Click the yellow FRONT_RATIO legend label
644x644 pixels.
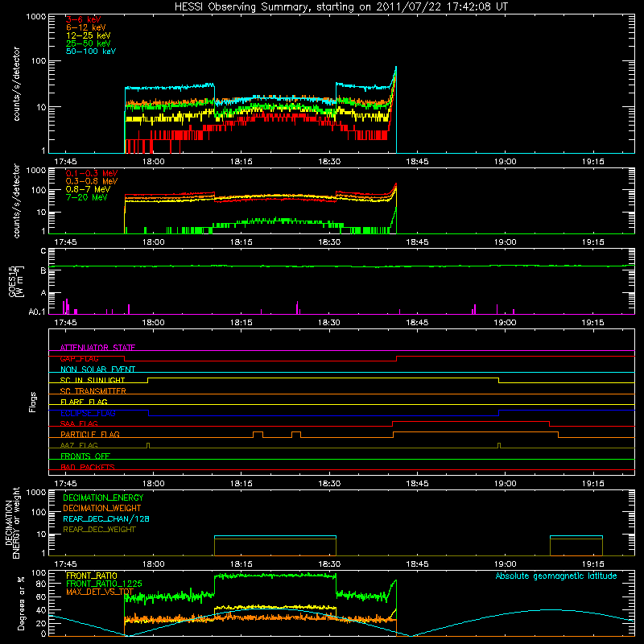[x=92, y=576]
